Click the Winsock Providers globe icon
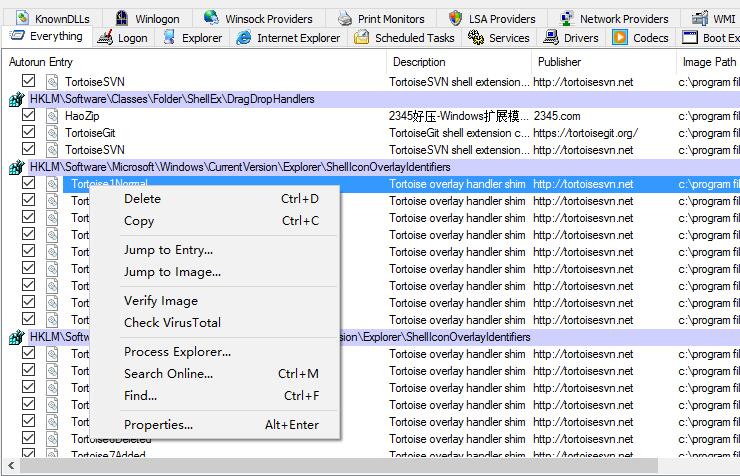Image resolution: width=740 pixels, height=476 pixels. coord(211,18)
